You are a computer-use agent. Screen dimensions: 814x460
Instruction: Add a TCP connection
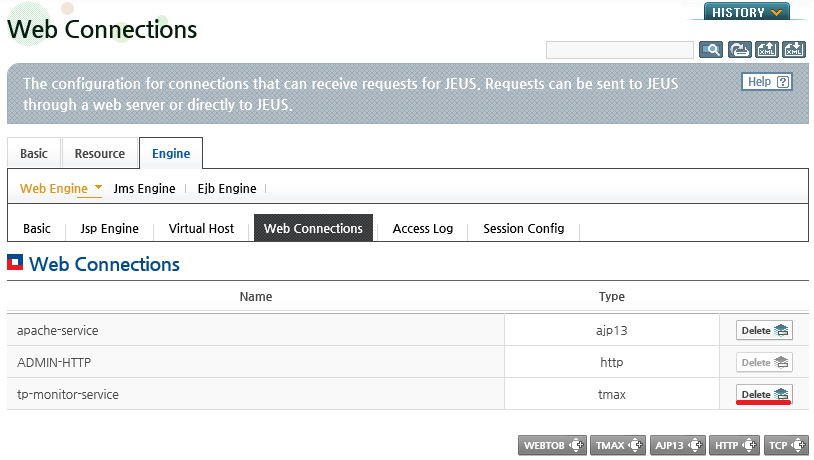pyautogui.click(x=786, y=445)
